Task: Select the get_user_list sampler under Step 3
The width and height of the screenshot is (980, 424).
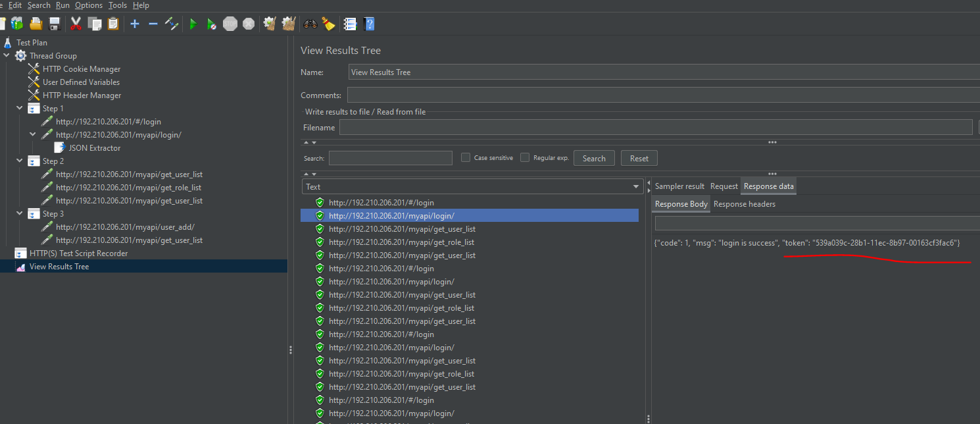Action: 129,240
